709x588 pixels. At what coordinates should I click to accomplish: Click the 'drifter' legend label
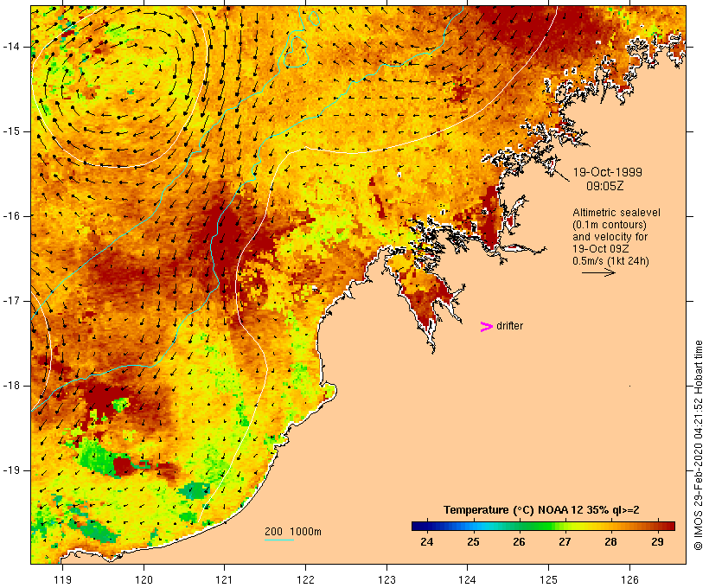pyautogui.click(x=509, y=326)
